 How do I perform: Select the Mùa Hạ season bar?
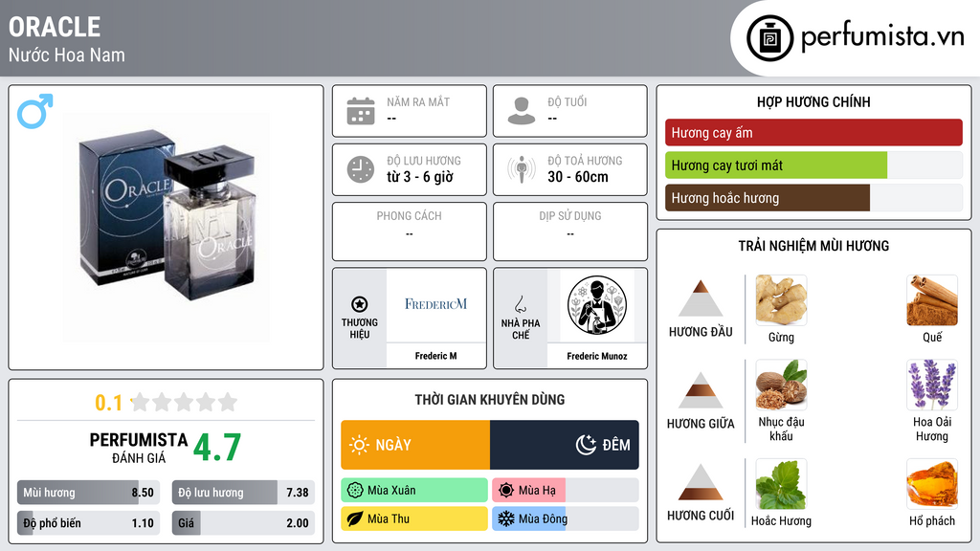(566, 491)
